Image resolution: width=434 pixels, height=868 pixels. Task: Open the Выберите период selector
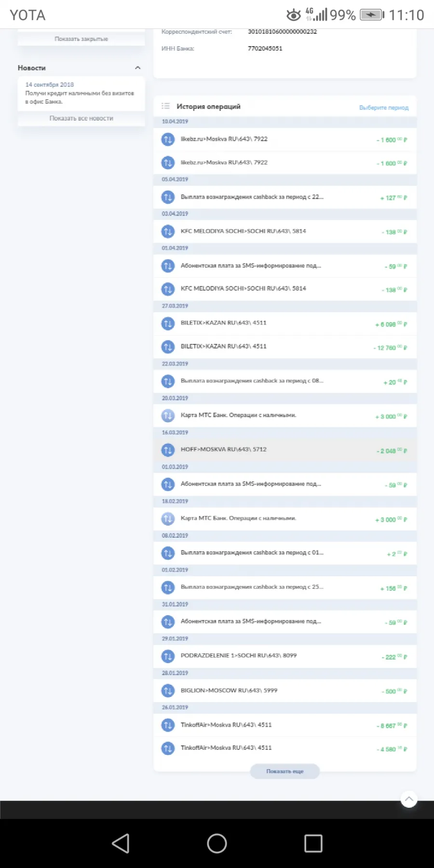[x=384, y=108]
